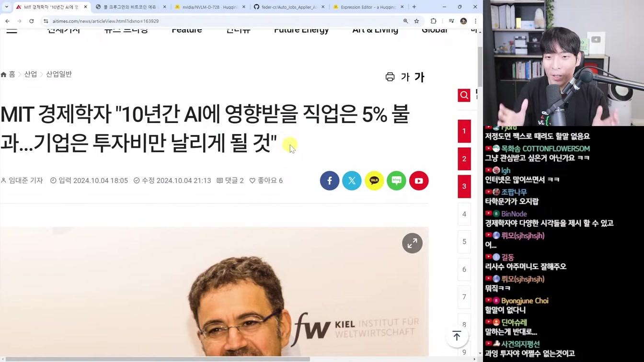Close the Expression Editor tab
This screenshot has width=644, height=362.
coord(402,7)
